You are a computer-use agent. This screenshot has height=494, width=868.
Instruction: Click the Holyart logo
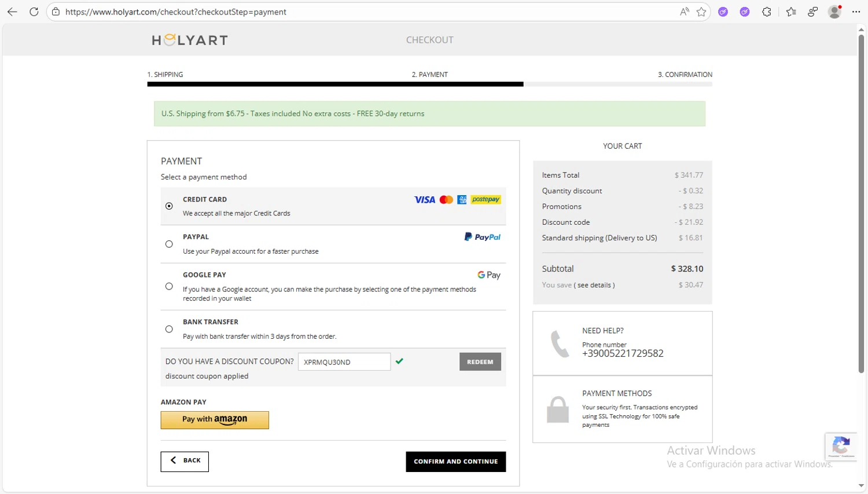pyautogui.click(x=190, y=40)
